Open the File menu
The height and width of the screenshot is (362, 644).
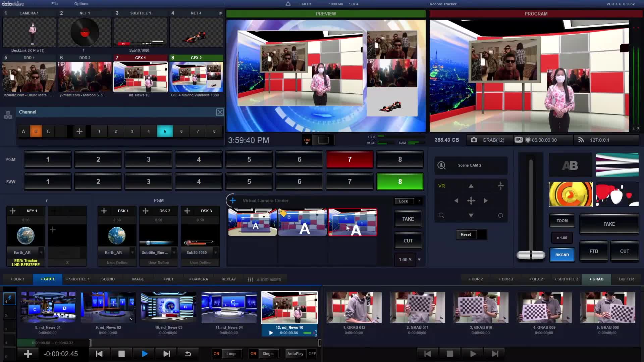click(x=54, y=4)
